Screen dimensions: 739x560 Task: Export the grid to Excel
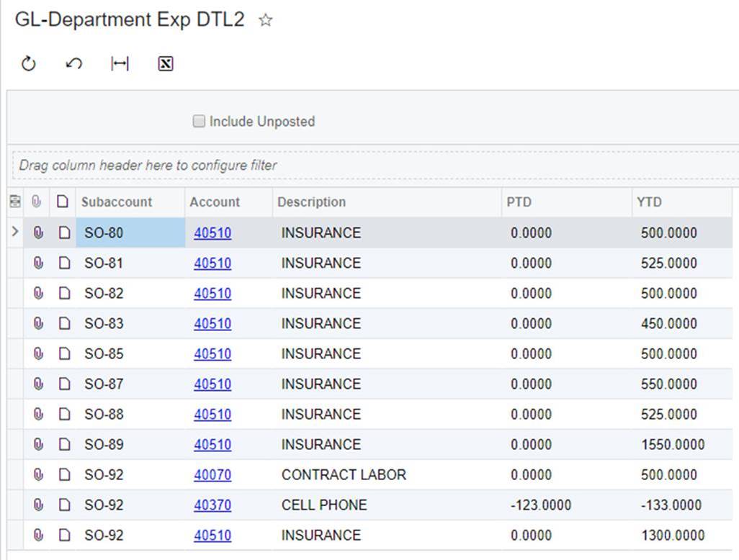click(x=166, y=63)
